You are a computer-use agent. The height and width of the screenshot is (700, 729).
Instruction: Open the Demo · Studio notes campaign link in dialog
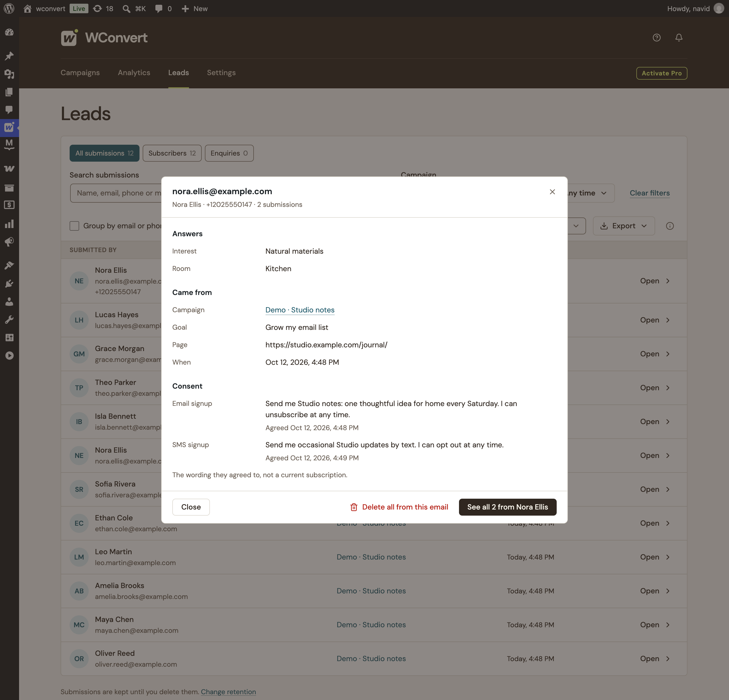point(300,310)
